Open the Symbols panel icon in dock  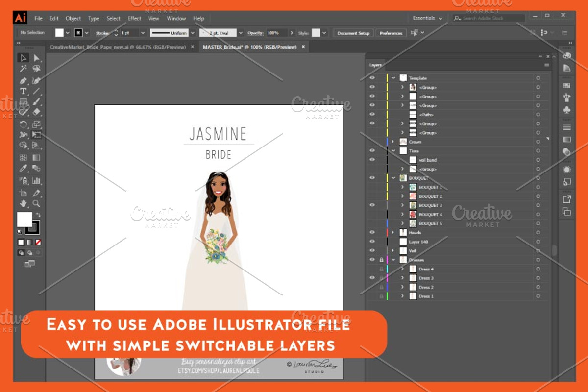[x=567, y=110]
